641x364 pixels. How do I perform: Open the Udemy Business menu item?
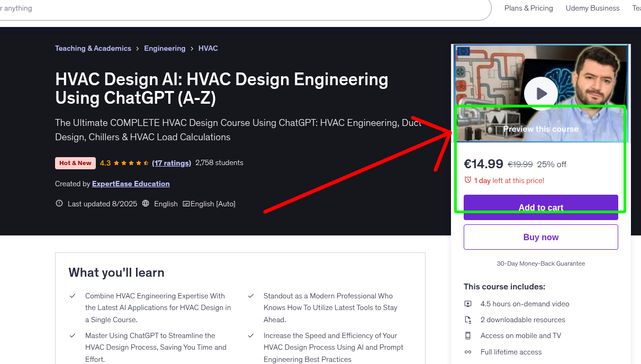[x=592, y=8]
